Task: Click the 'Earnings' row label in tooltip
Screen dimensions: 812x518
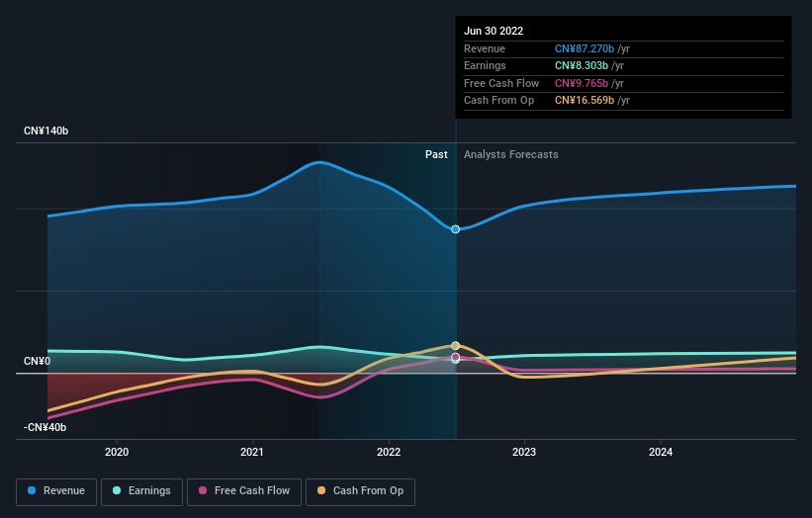Action: point(485,65)
